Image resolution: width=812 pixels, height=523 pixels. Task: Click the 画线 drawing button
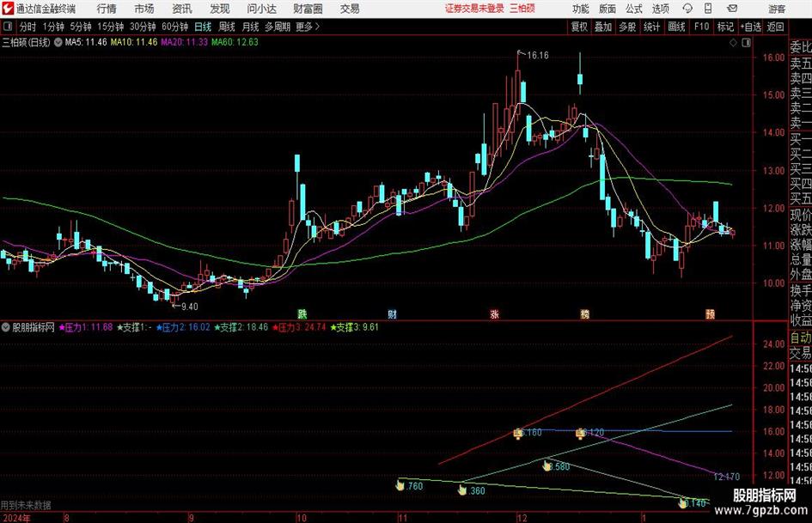[676, 27]
